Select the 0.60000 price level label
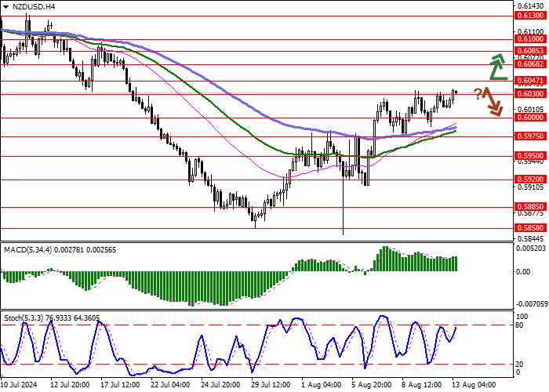Screen dimensions: 549x392 click(530, 118)
